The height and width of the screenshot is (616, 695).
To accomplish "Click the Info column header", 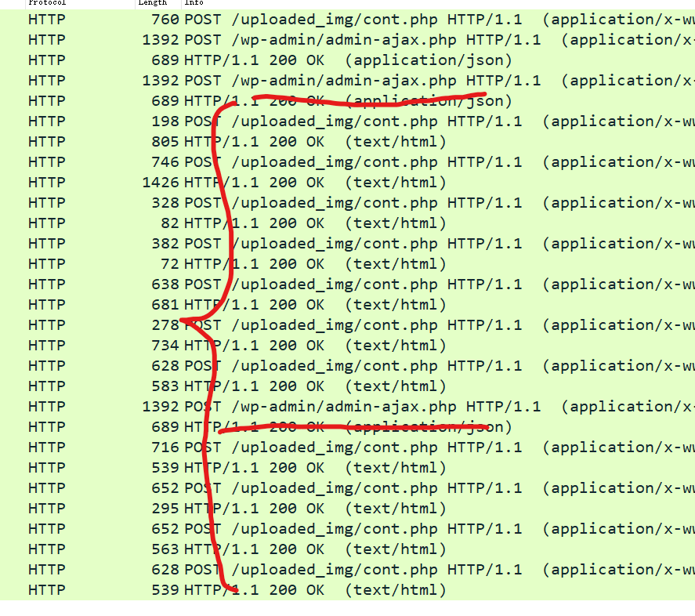I will (x=438, y=3).
